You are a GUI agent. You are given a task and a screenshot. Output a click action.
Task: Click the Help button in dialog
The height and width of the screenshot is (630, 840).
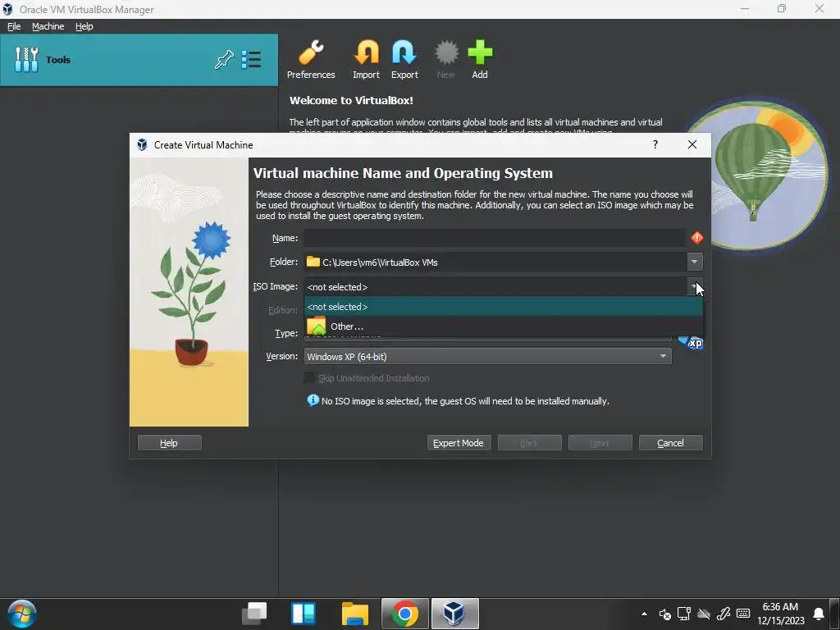pos(169,442)
